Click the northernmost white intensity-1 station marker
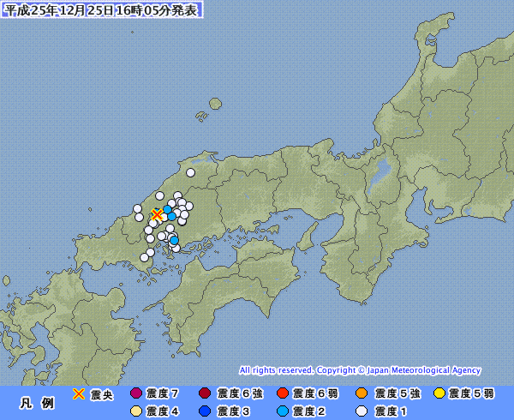This screenshot has width=514, height=420. [x=190, y=172]
